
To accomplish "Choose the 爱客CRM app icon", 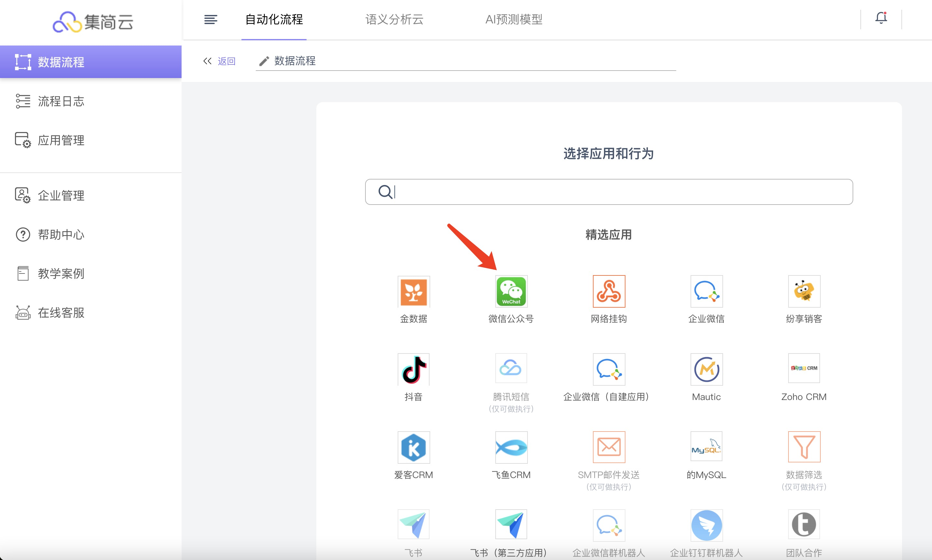I will 414,447.
